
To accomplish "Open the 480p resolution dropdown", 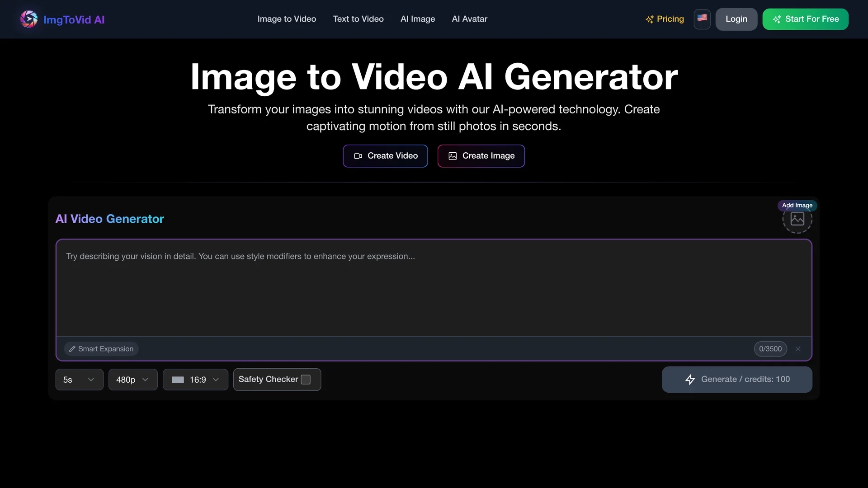I will [x=133, y=380].
